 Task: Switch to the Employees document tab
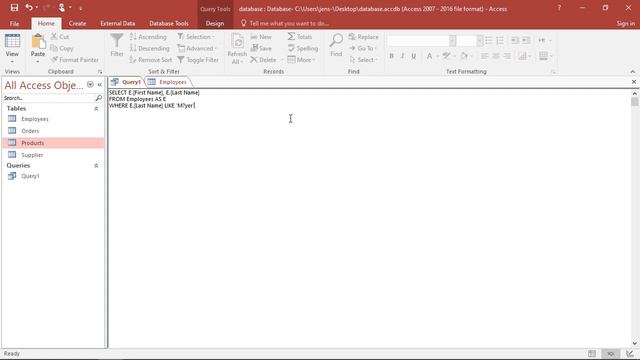tap(168, 82)
